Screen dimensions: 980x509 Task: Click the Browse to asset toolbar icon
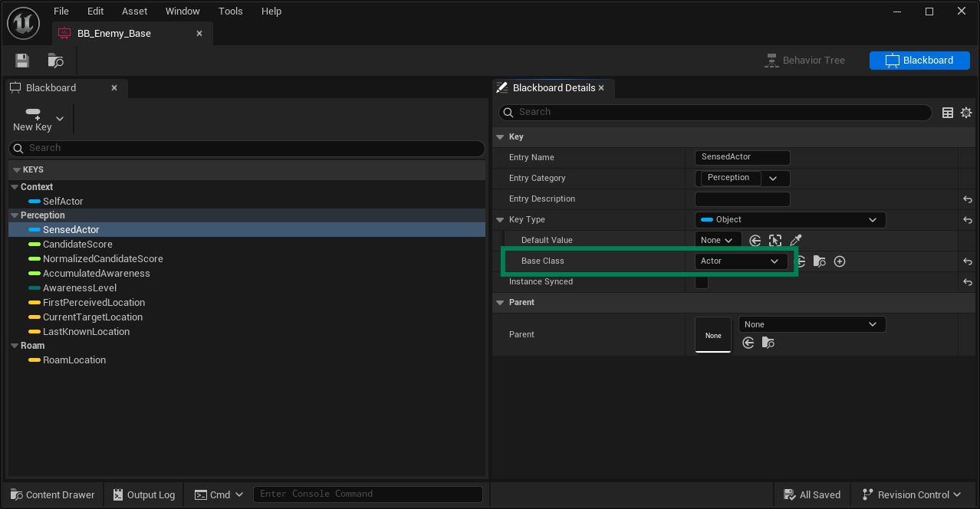tap(55, 61)
